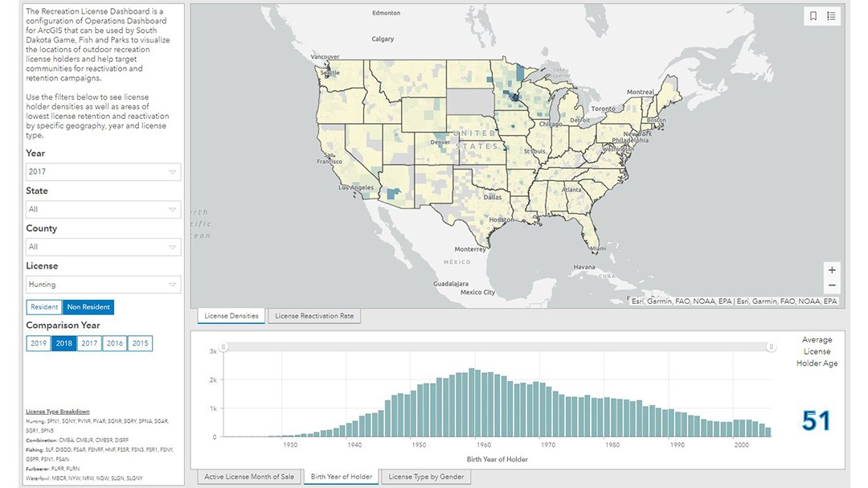
Task: Click the Calgary label on the map
Action: click(383, 39)
